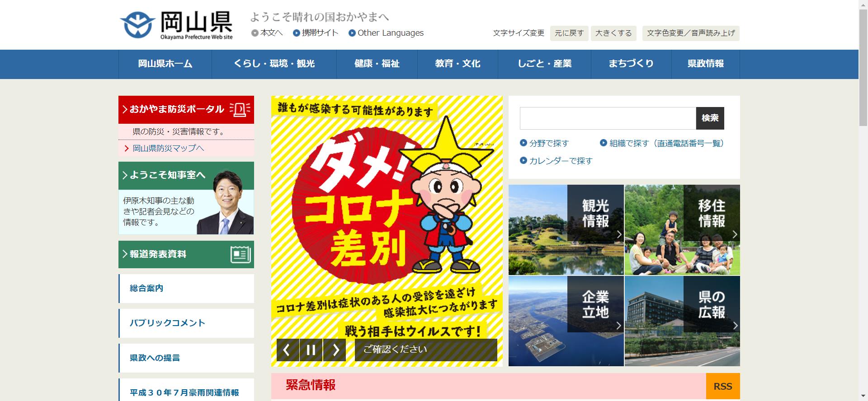The width and height of the screenshot is (868, 401).
Task: Open カレンダーで探す link
Action: (x=561, y=161)
